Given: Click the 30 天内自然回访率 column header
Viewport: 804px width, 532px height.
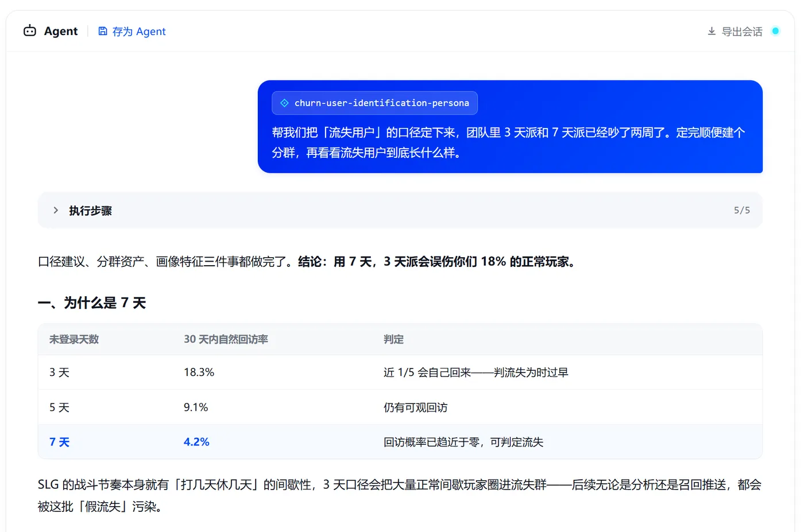Looking at the screenshot, I should [226, 339].
